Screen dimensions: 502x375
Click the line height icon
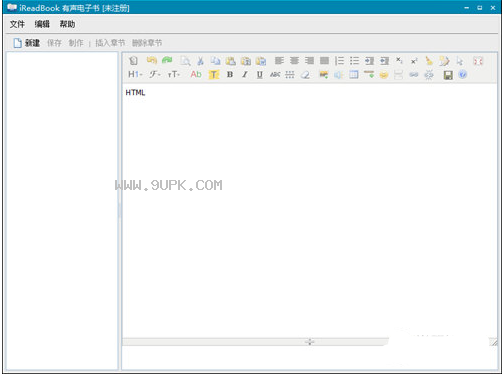[290, 74]
